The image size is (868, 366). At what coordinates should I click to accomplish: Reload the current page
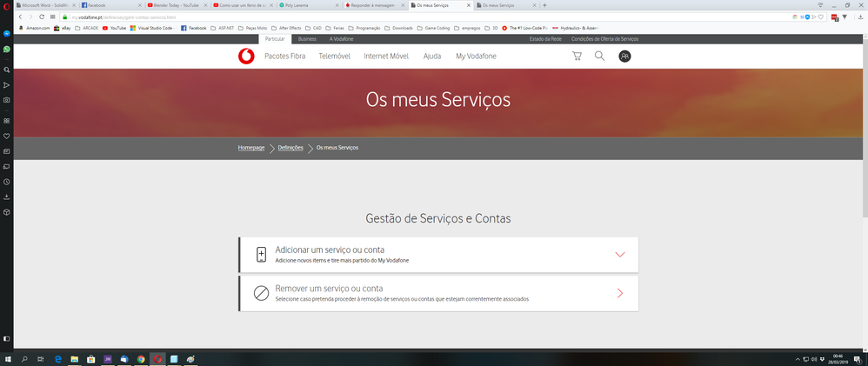(x=41, y=17)
